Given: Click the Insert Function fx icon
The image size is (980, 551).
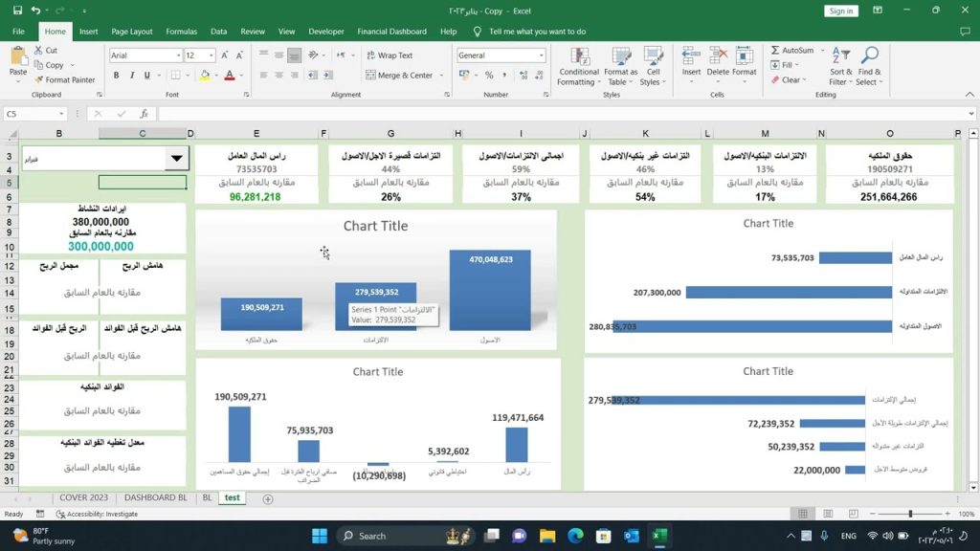Looking at the screenshot, I should [144, 114].
